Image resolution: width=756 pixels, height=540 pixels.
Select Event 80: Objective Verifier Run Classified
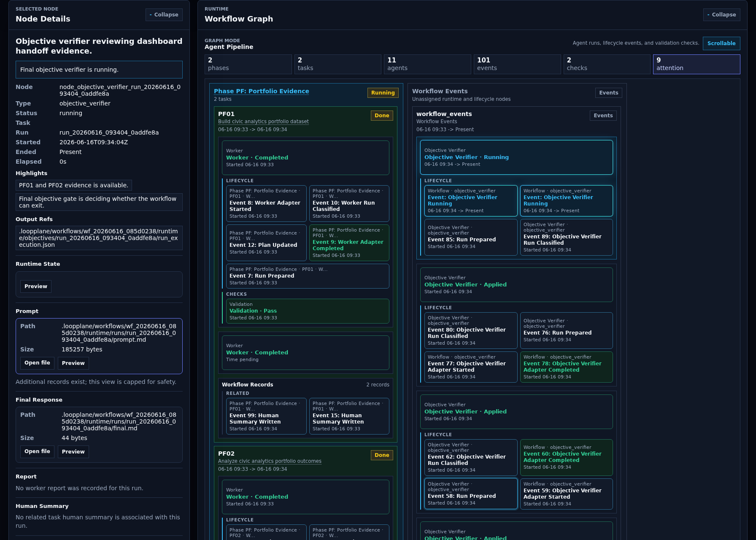(x=471, y=330)
